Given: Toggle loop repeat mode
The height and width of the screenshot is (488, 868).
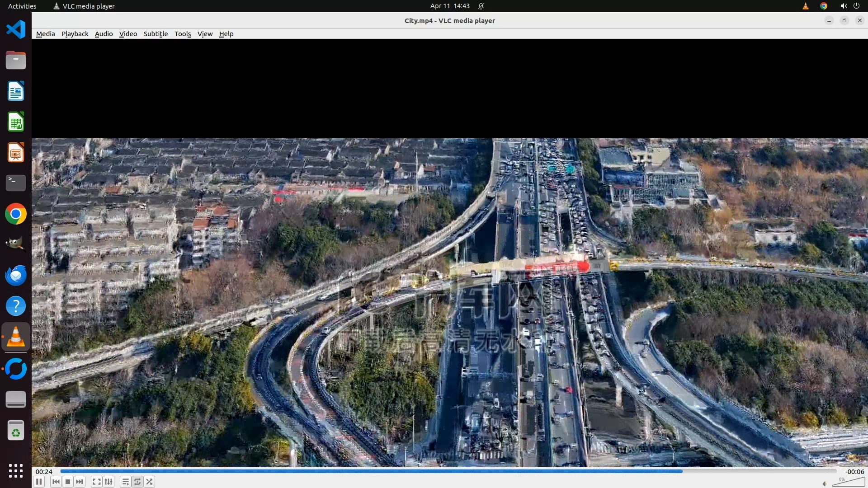Looking at the screenshot, I should click(137, 482).
